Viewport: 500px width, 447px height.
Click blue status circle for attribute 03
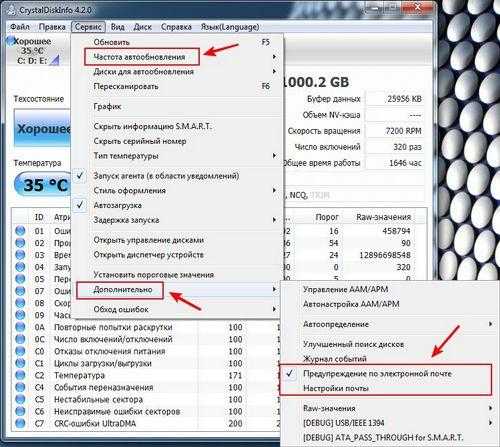coord(20,255)
